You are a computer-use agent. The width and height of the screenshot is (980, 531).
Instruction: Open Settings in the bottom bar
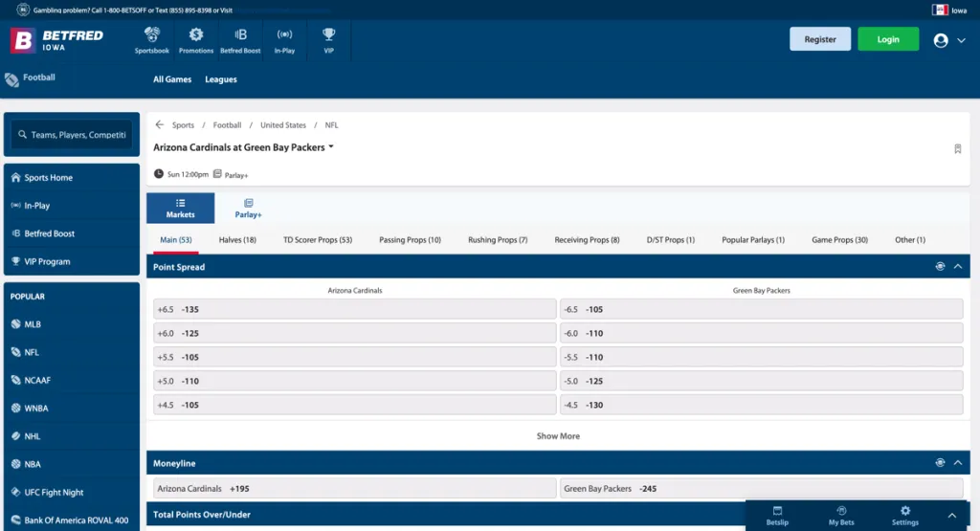(x=905, y=516)
